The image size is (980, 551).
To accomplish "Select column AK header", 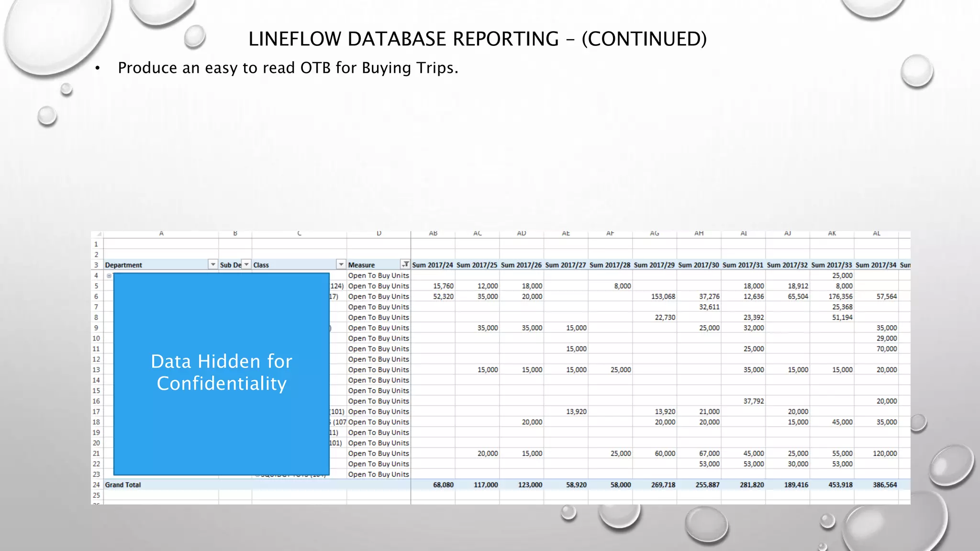I will 832,234.
